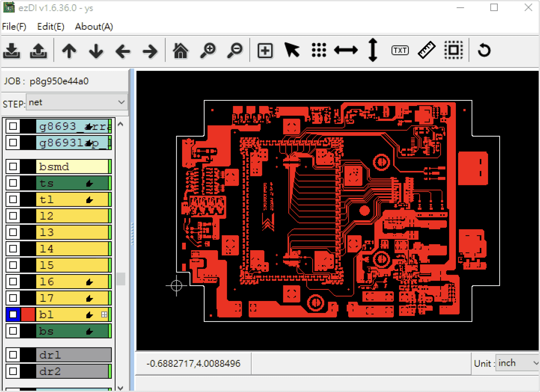Image resolution: width=540 pixels, height=392 pixels.
Task: Click the import/download icon in toolbar
Action: (x=12, y=50)
